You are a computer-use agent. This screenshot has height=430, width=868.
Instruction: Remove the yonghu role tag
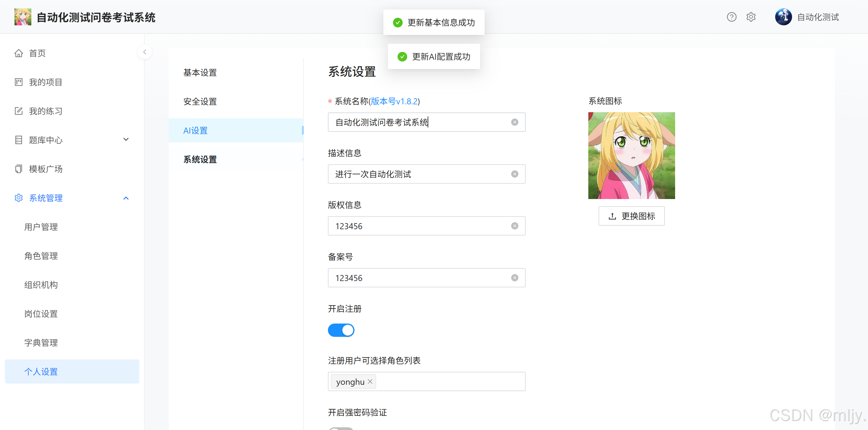(370, 381)
